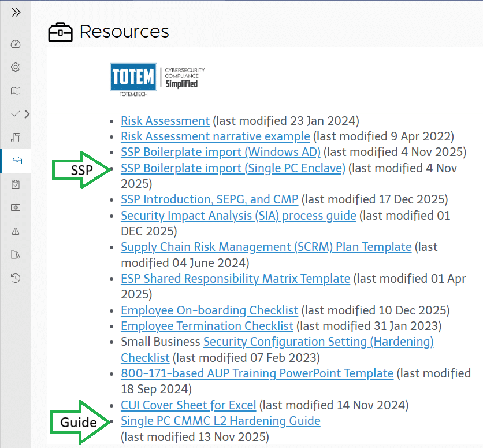The width and height of the screenshot is (483, 448).
Task: Open SSP Boilerplate import (Single PC Enclave)
Action: pos(233,168)
